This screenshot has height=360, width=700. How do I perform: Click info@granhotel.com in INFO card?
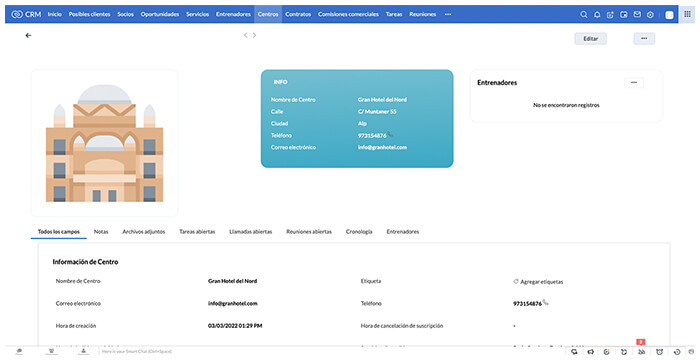click(x=382, y=147)
